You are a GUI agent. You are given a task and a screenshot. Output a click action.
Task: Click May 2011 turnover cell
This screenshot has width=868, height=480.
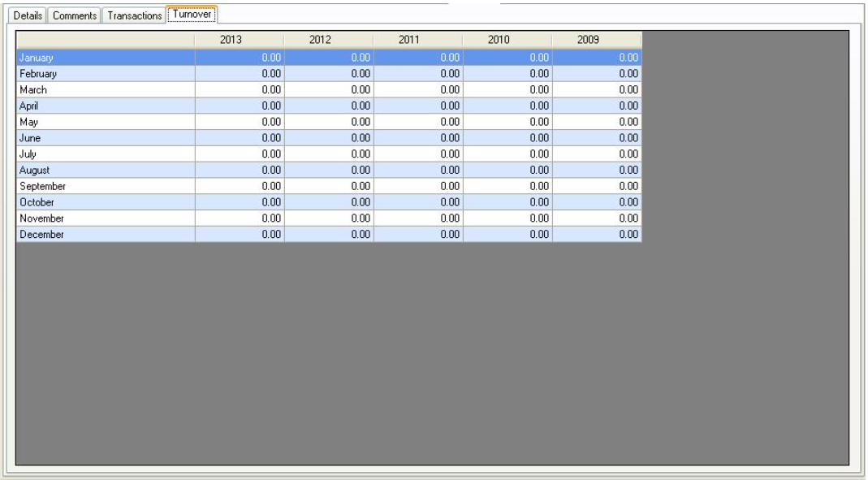(418, 122)
